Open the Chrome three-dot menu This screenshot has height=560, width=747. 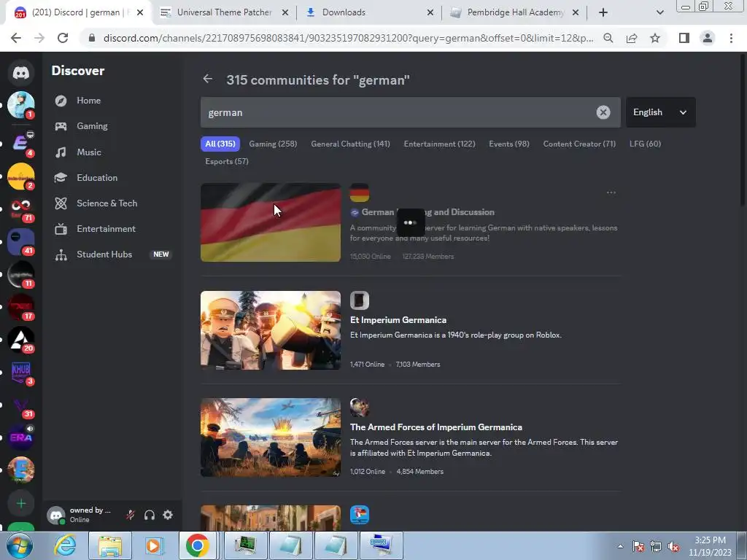pos(731,38)
